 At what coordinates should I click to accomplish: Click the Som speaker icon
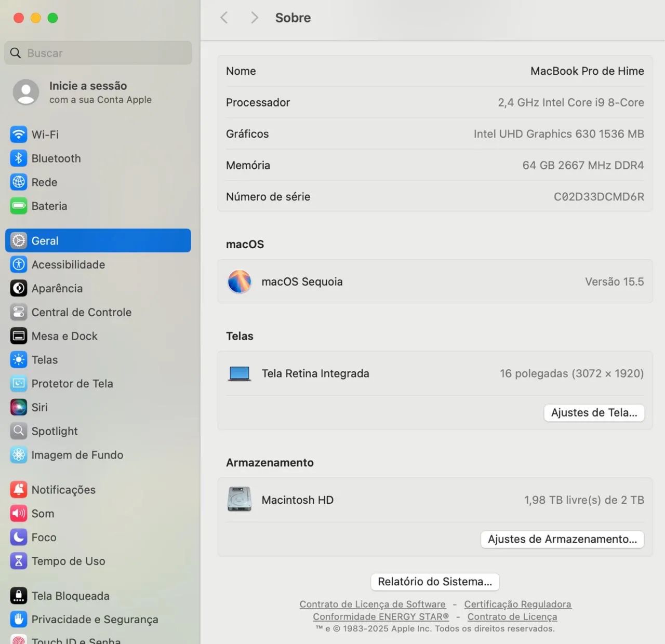point(19,514)
